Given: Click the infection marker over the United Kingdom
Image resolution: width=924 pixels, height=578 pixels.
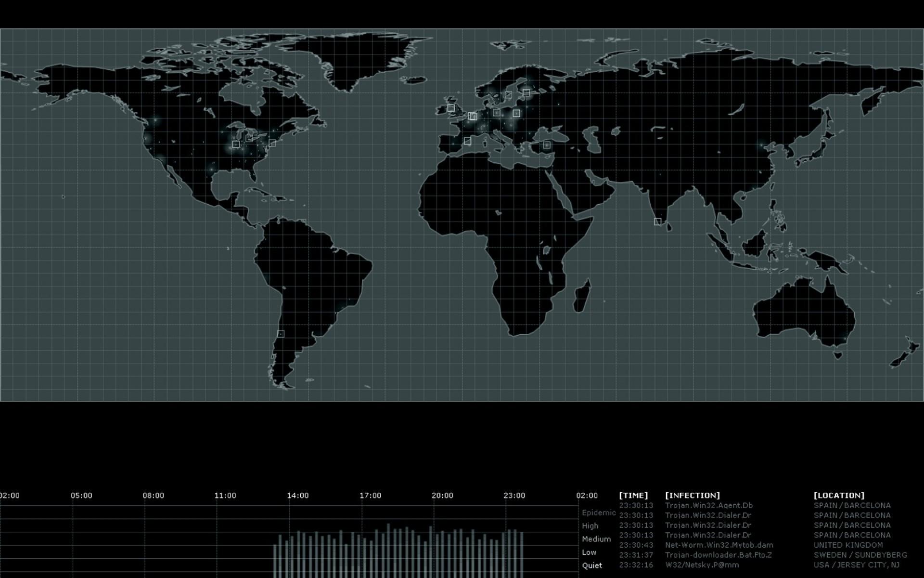Looking at the screenshot, I should coord(451,108).
